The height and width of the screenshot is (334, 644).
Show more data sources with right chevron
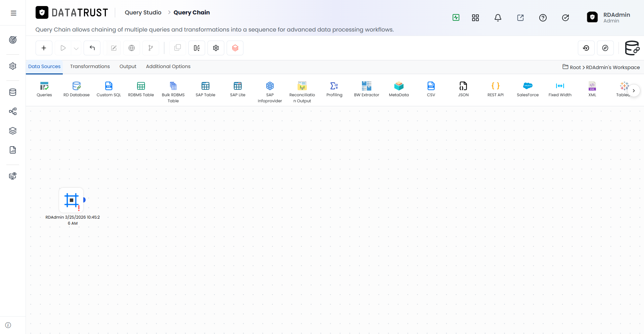[634, 91]
